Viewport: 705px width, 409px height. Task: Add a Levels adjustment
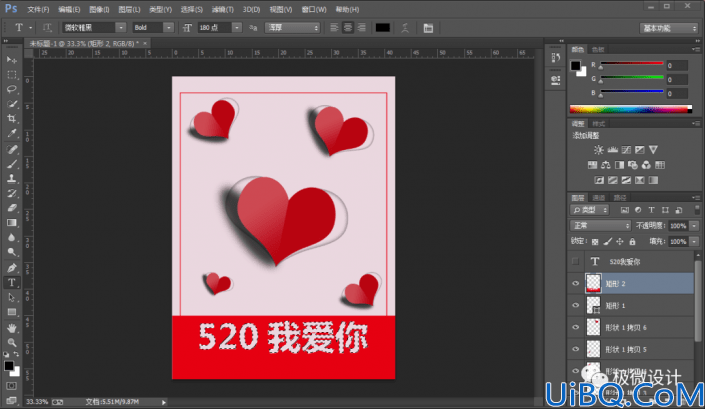(612, 150)
